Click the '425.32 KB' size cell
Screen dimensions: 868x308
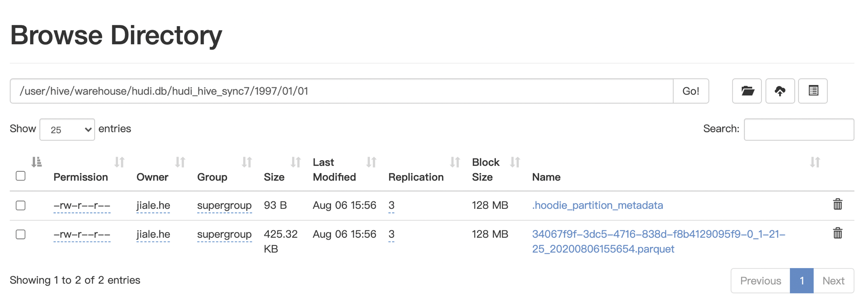pos(281,241)
